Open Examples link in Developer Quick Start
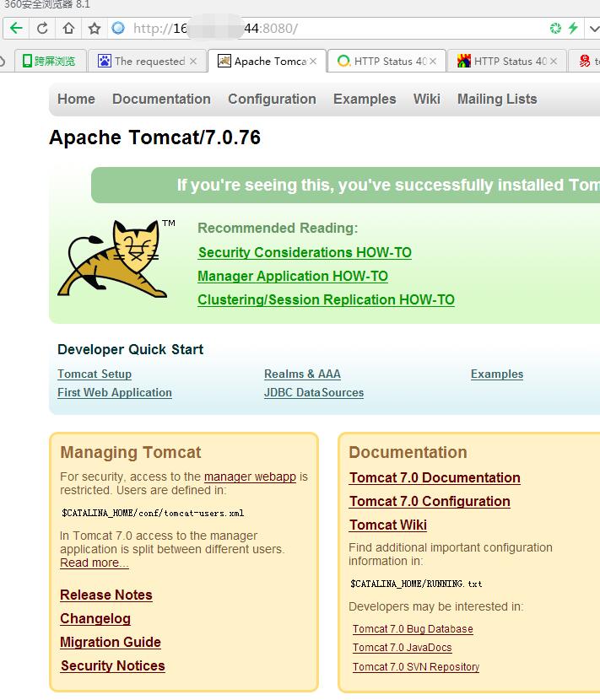The width and height of the screenshot is (600, 700). pos(497,374)
